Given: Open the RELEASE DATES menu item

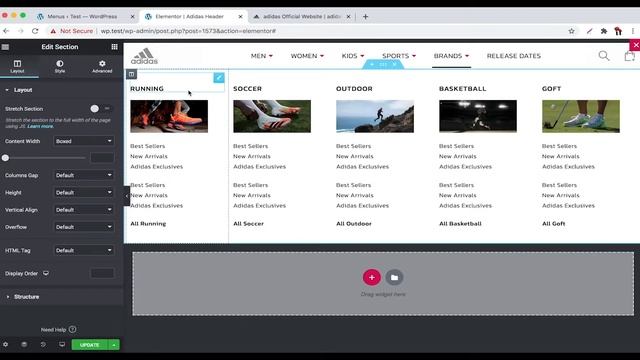Looking at the screenshot, I should pyautogui.click(x=513, y=56).
